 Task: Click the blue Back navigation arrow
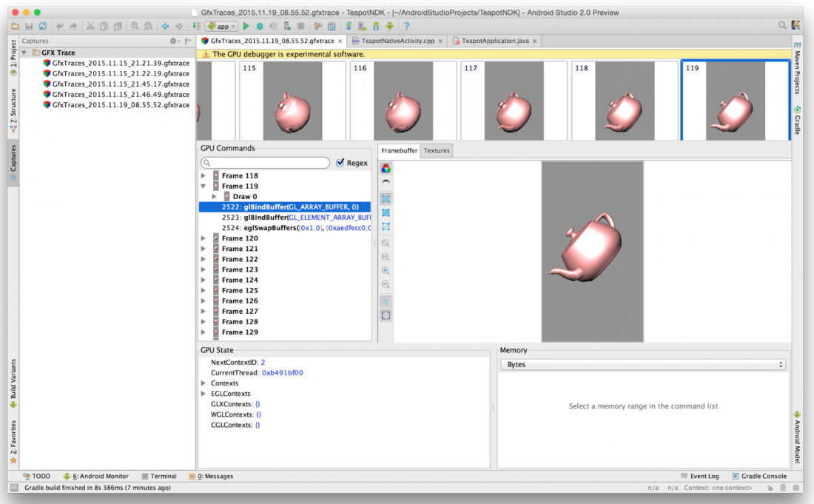(165, 26)
